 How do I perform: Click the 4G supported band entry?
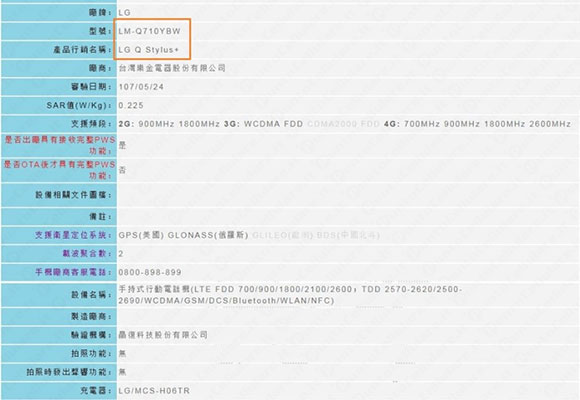pyautogui.click(x=477, y=124)
